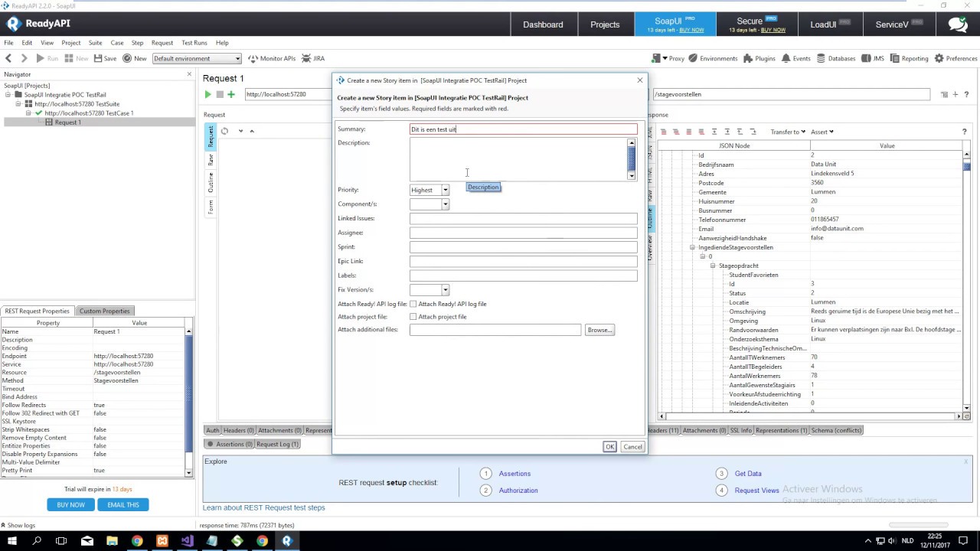Image resolution: width=980 pixels, height=551 pixels.
Task: Click the gray stop request button
Action: click(219, 94)
